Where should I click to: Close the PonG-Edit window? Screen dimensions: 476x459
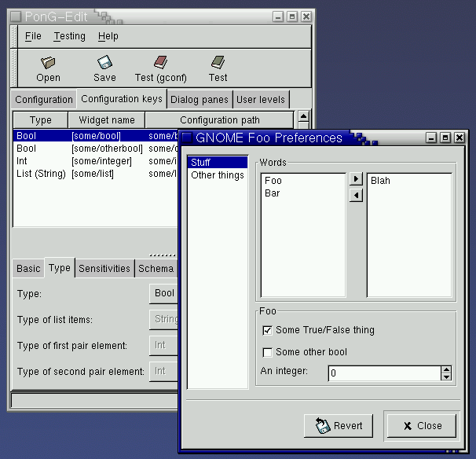pos(306,17)
